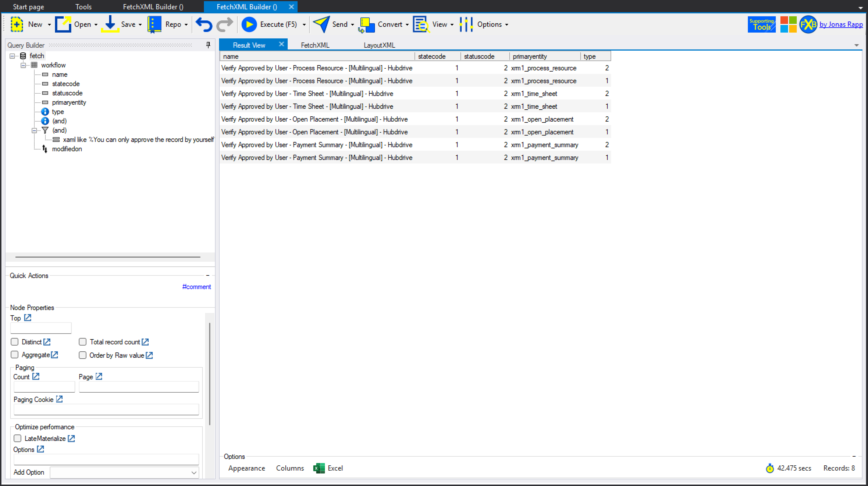The image size is (868, 486).
Task: Click the Redo arrow icon
Action: click(x=224, y=24)
